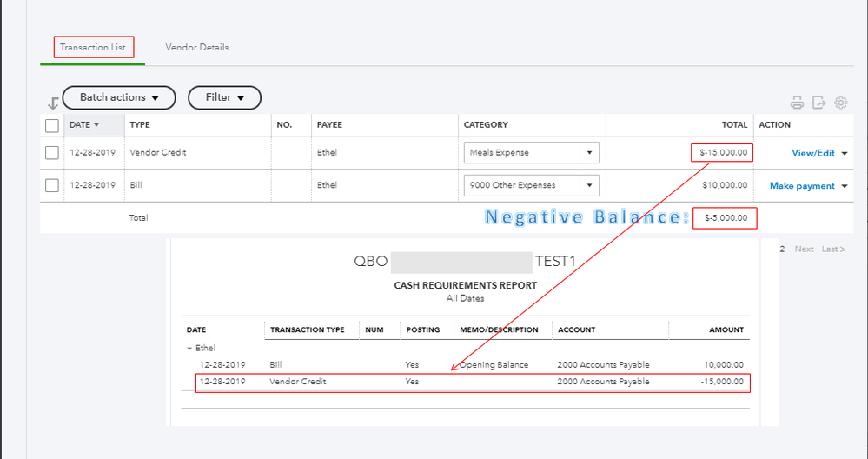
Task: Expand Meals Expense category dropdown
Action: click(590, 153)
